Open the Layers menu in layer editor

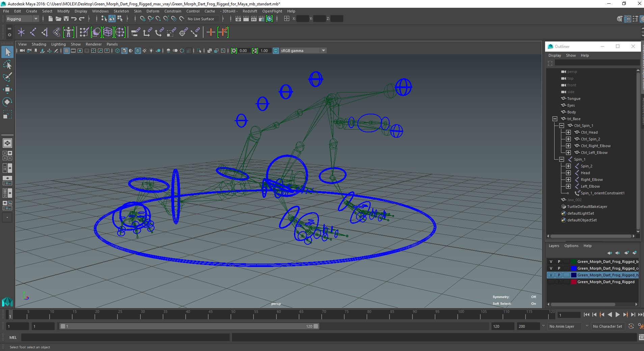(554, 246)
